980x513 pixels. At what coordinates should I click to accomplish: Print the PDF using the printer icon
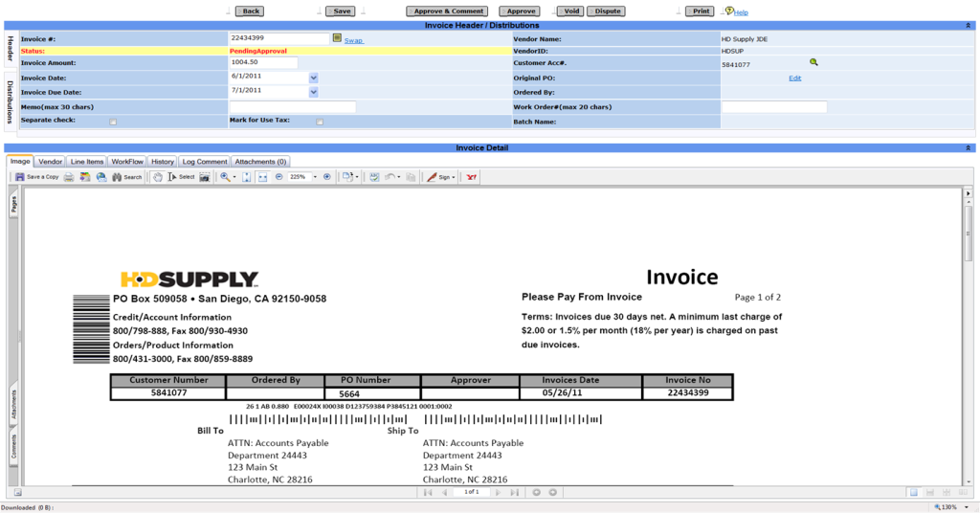pos(69,177)
